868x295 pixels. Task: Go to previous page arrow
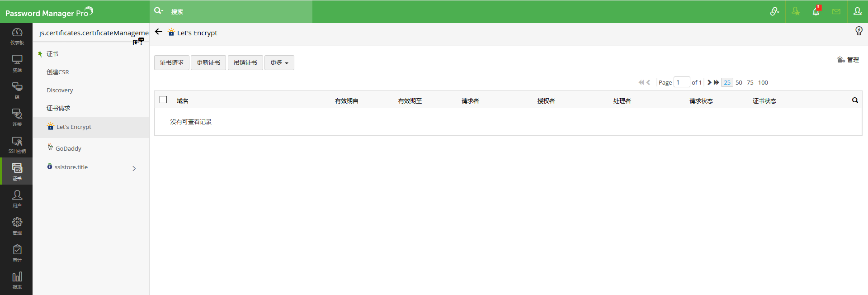pos(648,82)
